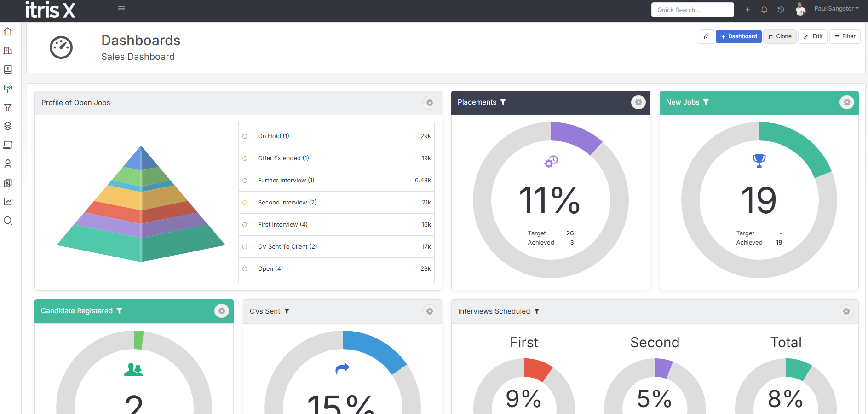This screenshot has width=868, height=414.
Task: Click the 29k value for On Hold
Action: point(425,136)
